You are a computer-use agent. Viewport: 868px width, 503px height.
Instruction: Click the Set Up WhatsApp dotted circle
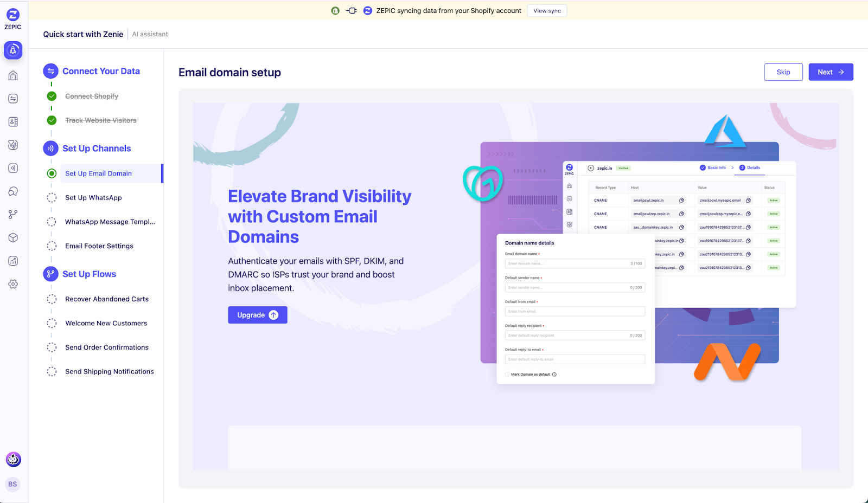[52, 198]
